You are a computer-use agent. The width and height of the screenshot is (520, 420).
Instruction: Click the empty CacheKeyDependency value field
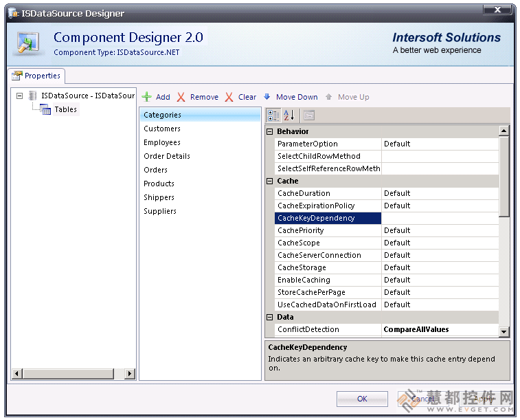(x=440, y=218)
